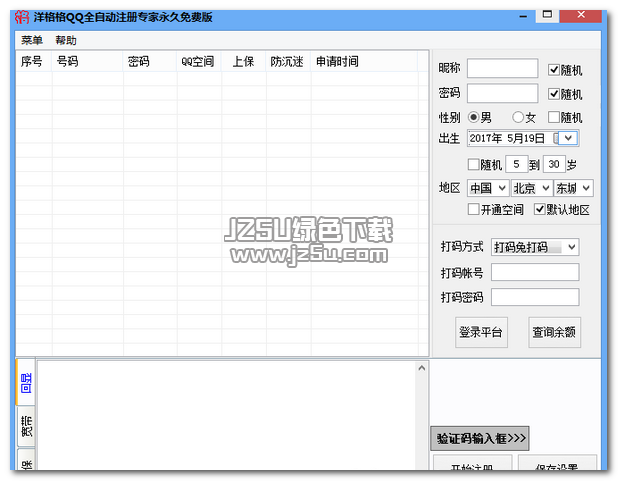Screen dimensions: 618x481
Task: Click the red app icon in title bar
Action: [22, 17]
